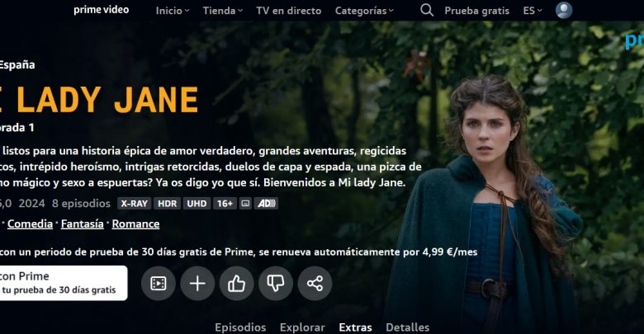Open the user profile avatar
Image resolution: width=644 pixels, height=334 pixels.
point(564,10)
